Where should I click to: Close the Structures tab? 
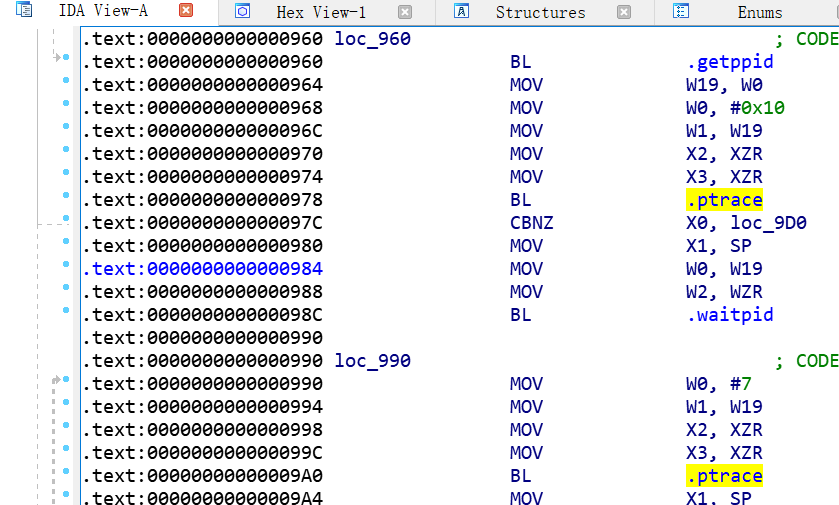click(624, 12)
